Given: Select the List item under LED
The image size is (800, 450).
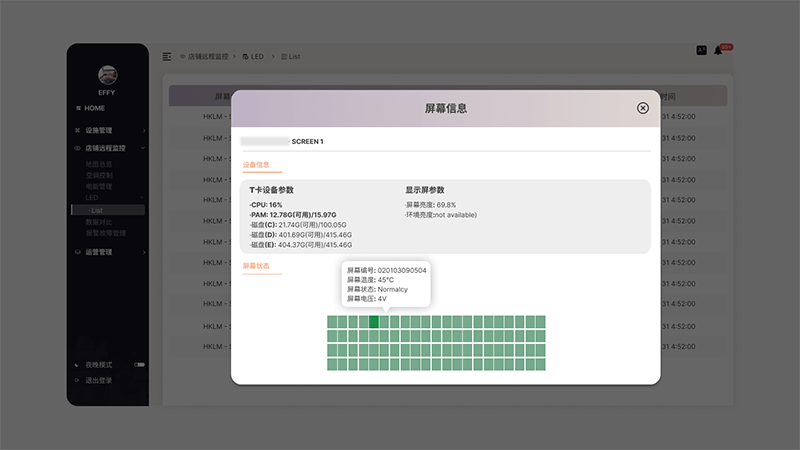Looking at the screenshot, I should [x=108, y=210].
